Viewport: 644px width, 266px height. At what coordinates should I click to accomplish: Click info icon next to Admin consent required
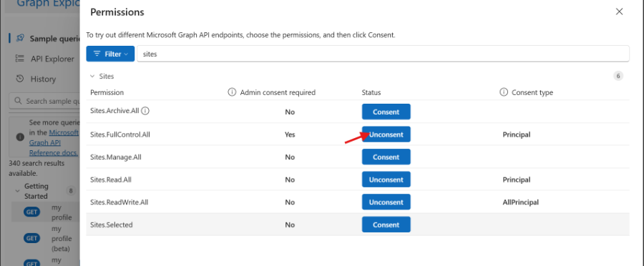tap(232, 92)
